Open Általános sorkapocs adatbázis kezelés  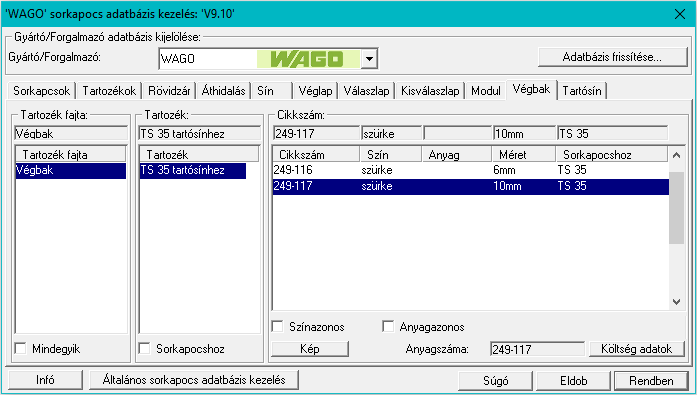[x=194, y=380]
